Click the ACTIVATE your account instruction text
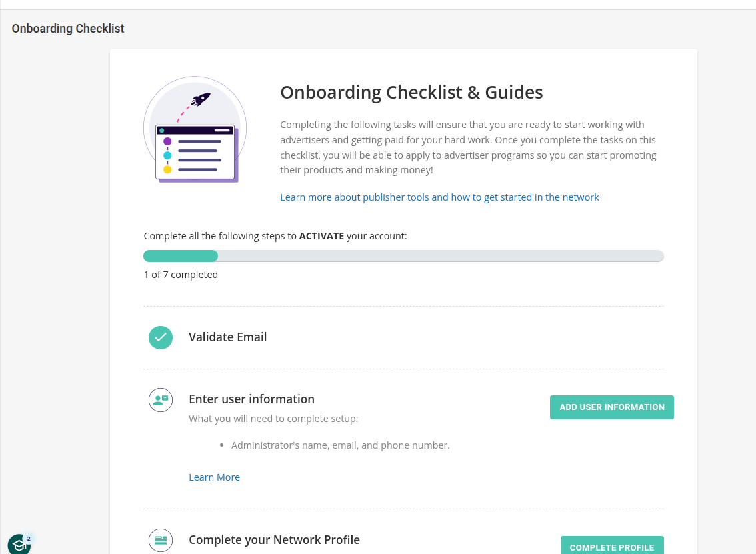The image size is (756, 554). (275, 236)
